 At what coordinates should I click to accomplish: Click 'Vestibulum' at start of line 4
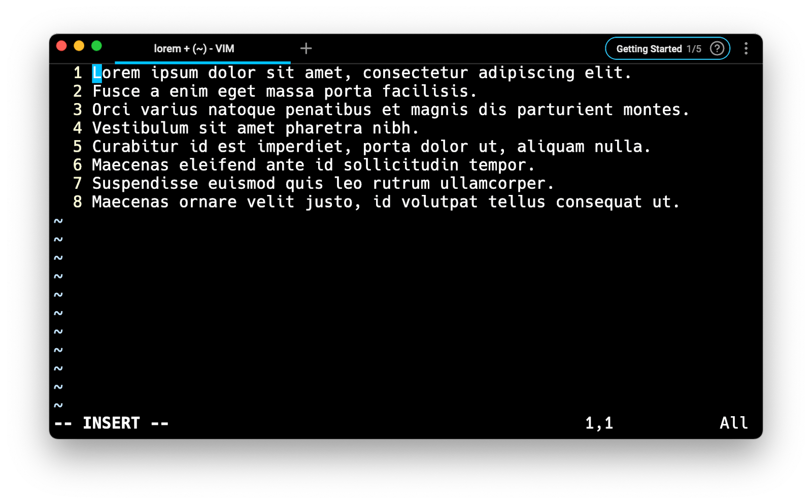coord(140,128)
